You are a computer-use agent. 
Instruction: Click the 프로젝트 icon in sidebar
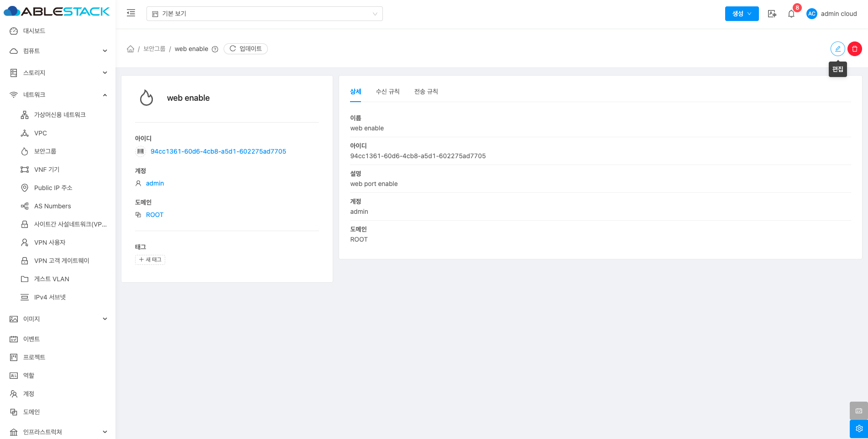point(14,357)
